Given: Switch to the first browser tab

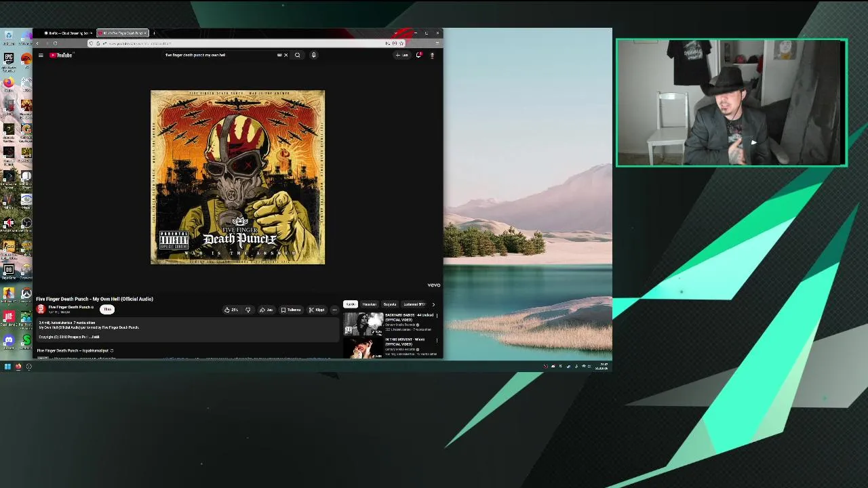Looking at the screenshot, I should coord(68,33).
